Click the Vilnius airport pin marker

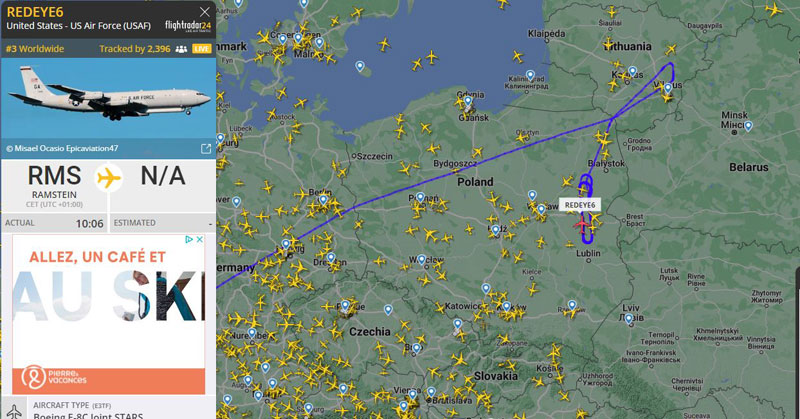pos(667,88)
